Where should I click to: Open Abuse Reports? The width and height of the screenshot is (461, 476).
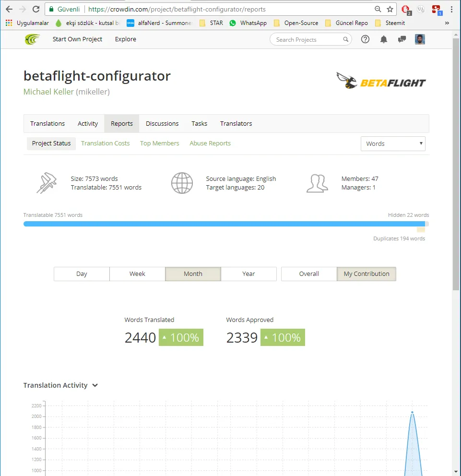(x=210, y=143)
